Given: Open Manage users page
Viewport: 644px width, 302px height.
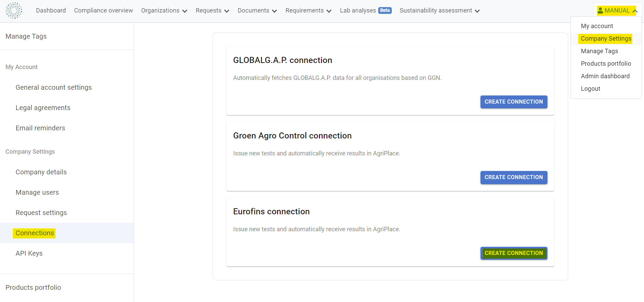Looking at the screenshot, I should [x=37, y=192].
